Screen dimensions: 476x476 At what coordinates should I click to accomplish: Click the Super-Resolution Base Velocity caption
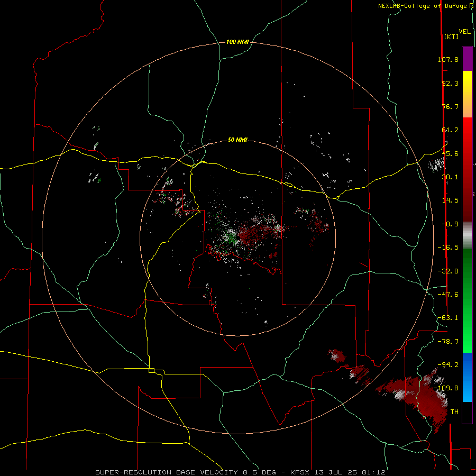(240, 472)
